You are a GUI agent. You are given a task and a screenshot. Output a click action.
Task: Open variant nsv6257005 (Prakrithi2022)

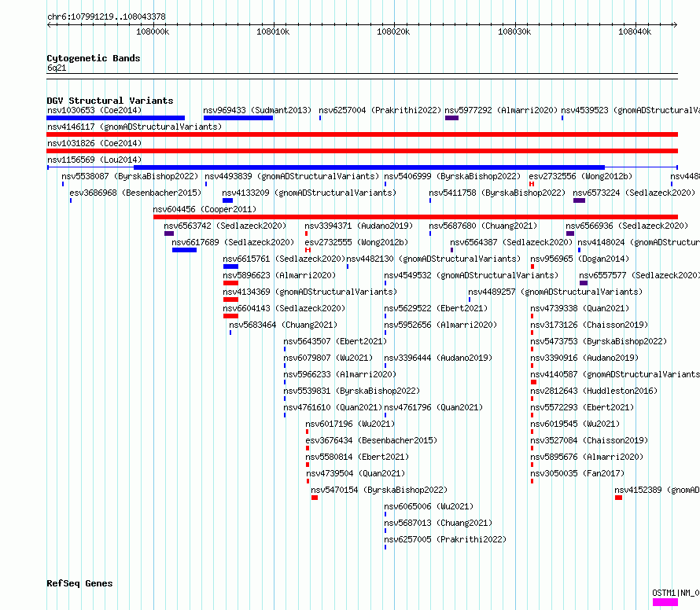(445, 539)
